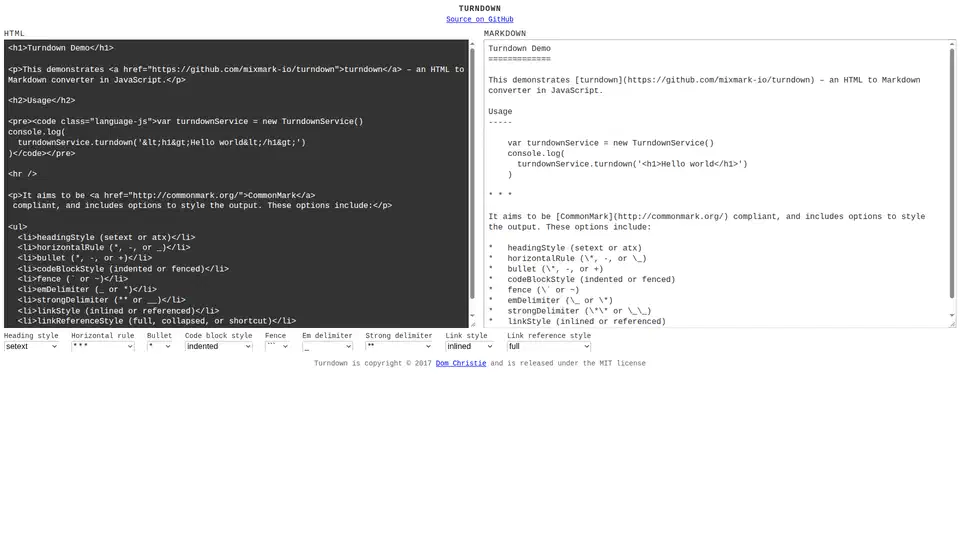The height and width of the screenshot is (540, 960).
Task: Click the headingStyle list item in HTML
Action: 107,237
